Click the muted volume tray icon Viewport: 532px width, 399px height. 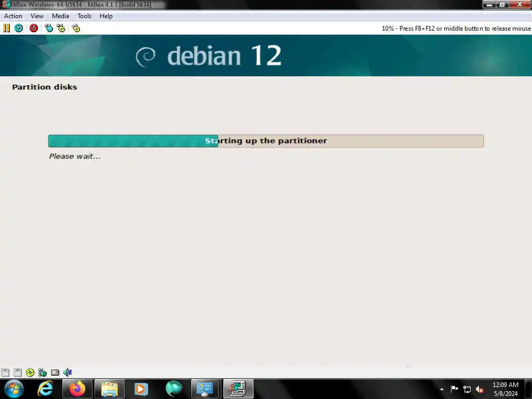pyautogui.click(x=480, y=390)
